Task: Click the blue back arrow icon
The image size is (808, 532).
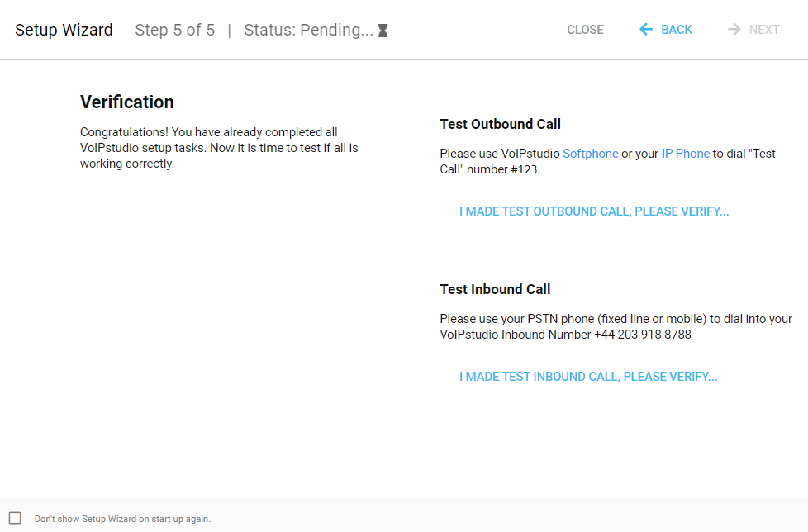Action: [644, 29]
